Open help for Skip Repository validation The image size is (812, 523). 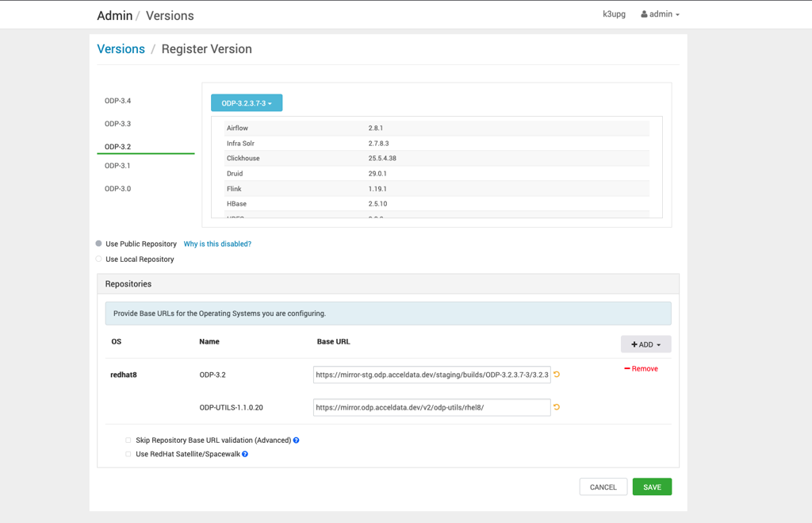pos(297,440)
